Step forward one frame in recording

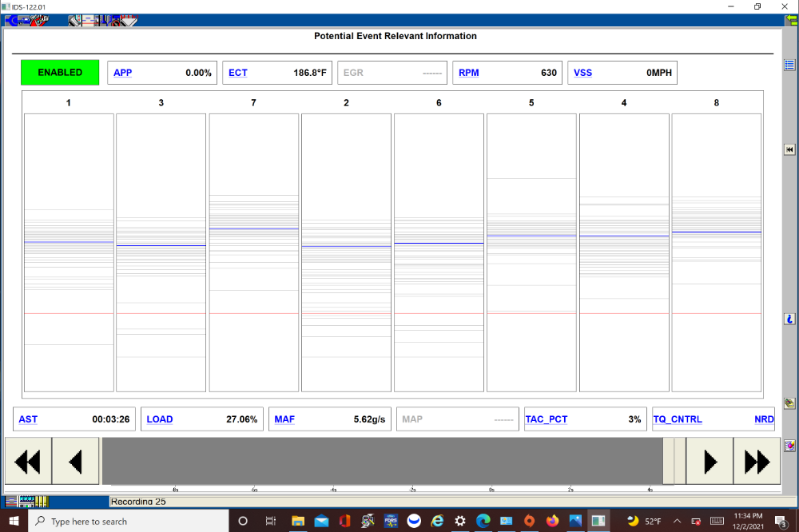[710, 461]
